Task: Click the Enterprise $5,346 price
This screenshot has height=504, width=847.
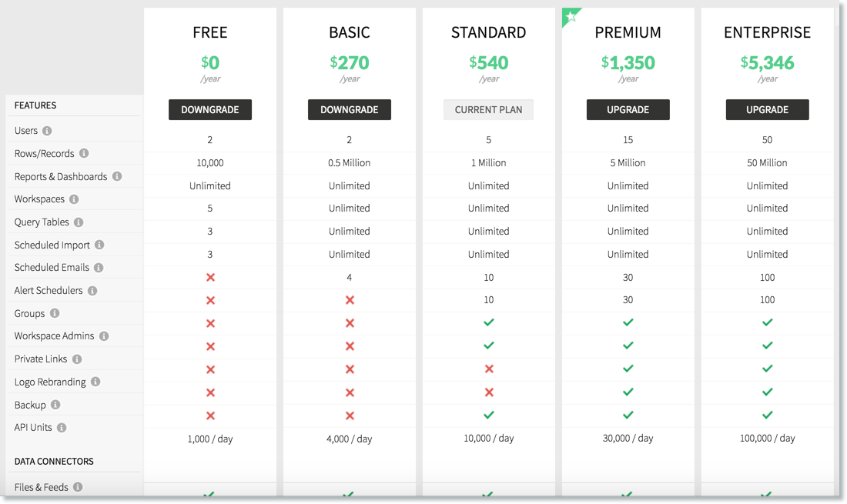Action: [x=767, y=62]
